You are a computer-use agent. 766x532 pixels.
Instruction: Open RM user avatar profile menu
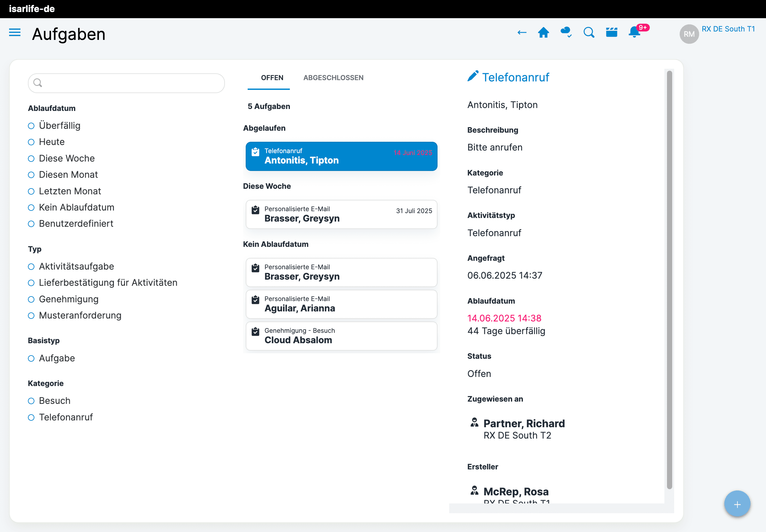[689, 34]
